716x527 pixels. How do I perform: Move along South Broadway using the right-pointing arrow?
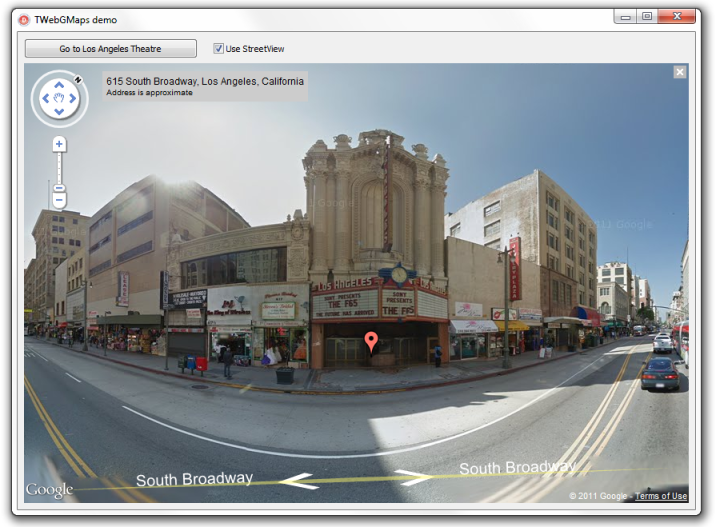pos(413,477)
